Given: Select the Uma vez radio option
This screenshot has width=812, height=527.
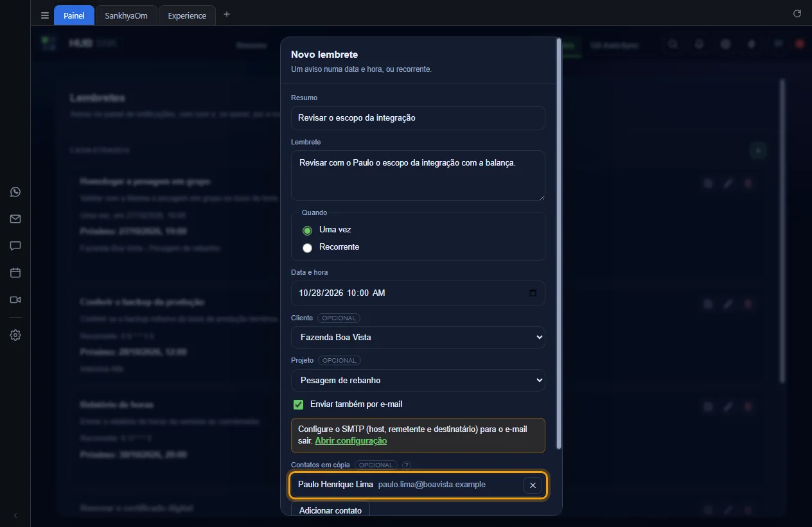Looking at the screenshot, I should pos(307,230).
